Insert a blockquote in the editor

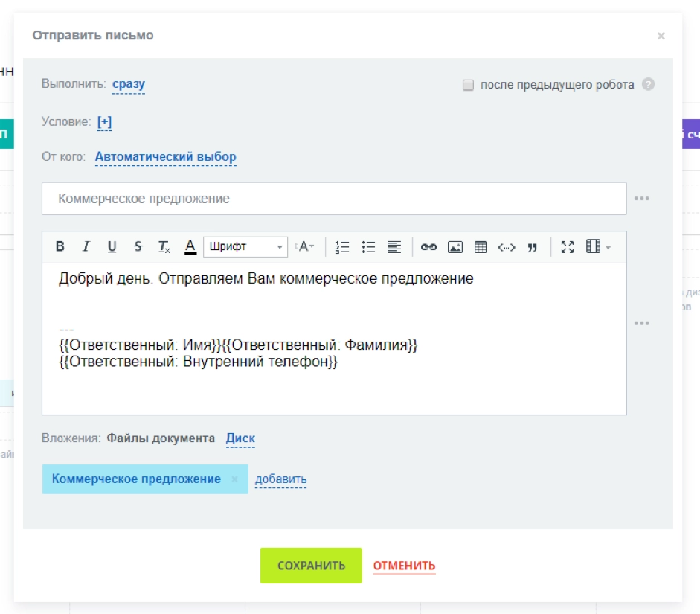click(533, 247)
